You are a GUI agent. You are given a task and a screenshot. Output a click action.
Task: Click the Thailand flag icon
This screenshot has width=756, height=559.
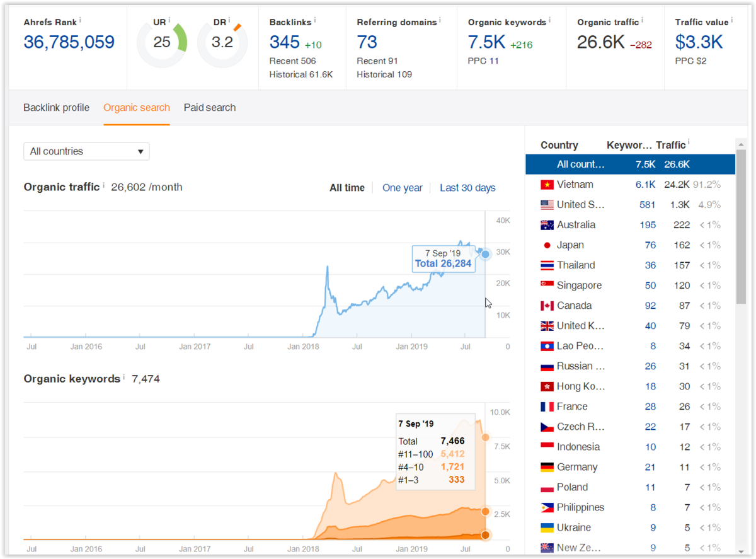[x=547, y=265]
